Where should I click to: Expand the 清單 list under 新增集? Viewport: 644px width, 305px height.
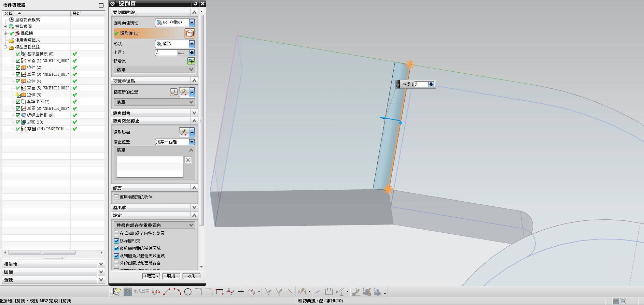[x=154, y=70]
